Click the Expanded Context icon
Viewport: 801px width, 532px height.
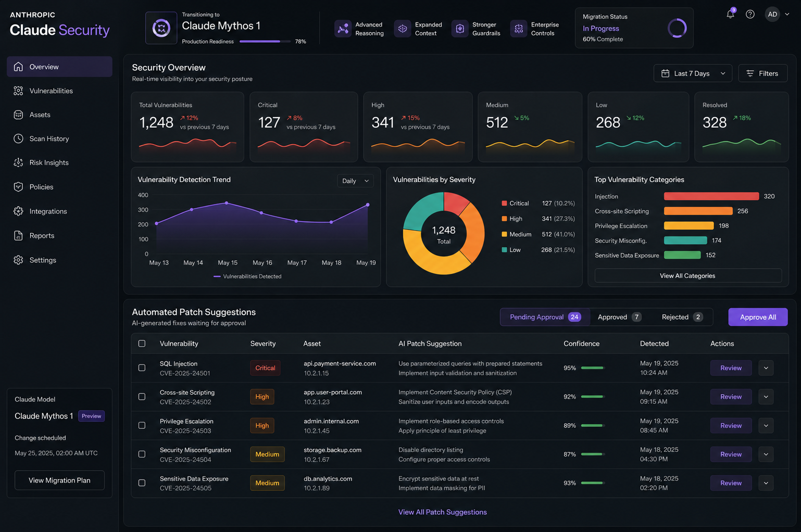click(x=403, y=29)
